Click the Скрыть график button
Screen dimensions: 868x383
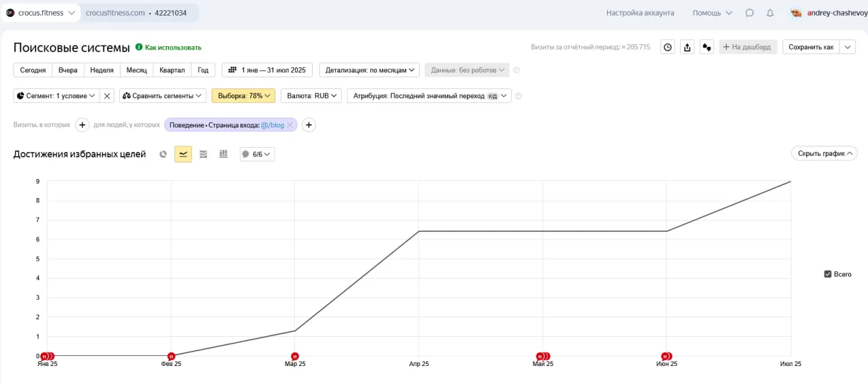pos(824,154)
